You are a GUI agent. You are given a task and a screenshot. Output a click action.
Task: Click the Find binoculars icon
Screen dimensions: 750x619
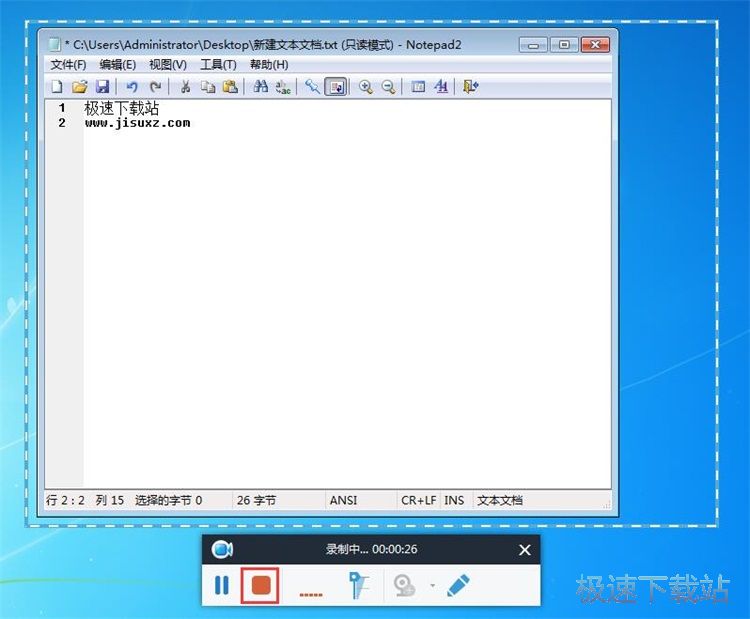point(260,87)
